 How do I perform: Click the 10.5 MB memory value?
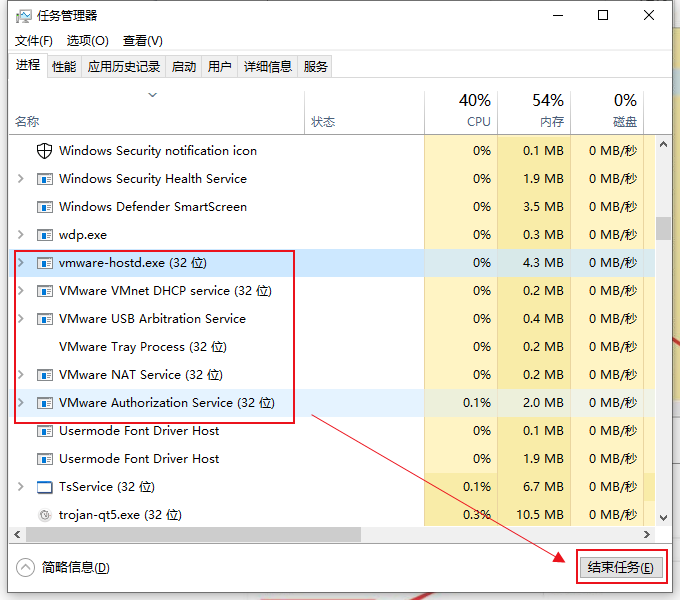(x=540, y=515)
